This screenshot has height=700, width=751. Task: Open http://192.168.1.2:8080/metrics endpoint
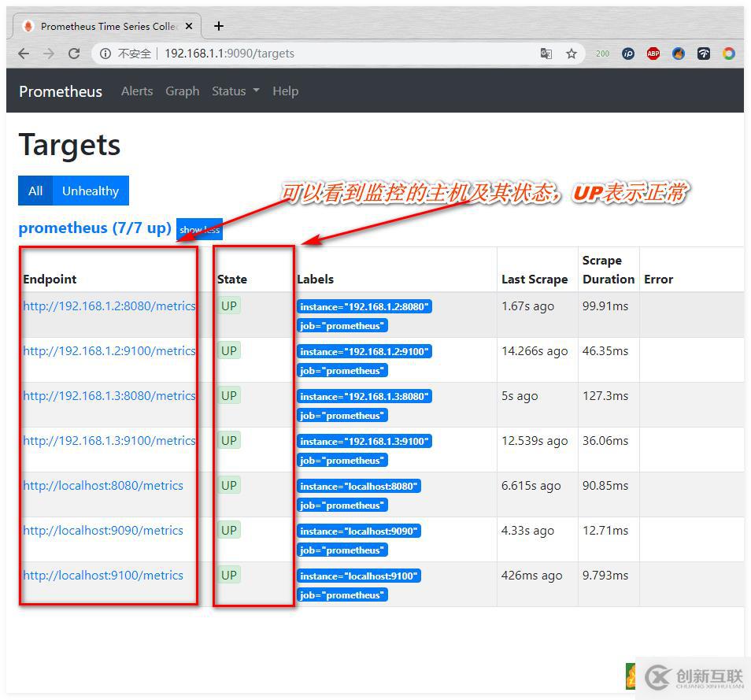coord(109,306)
